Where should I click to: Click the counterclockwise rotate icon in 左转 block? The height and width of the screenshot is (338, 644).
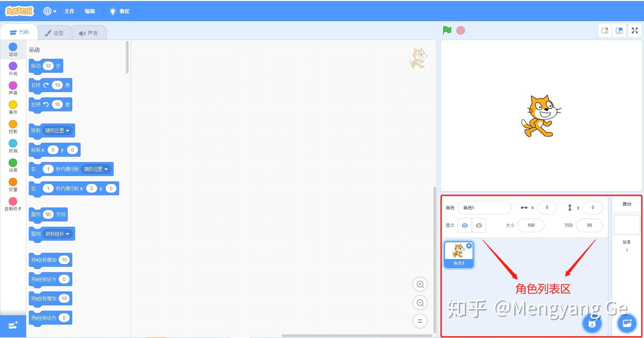[46, 105]
